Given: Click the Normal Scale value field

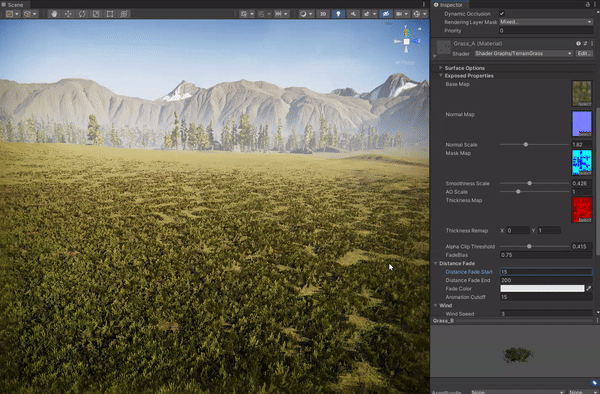Looking at the screenshot, I should 582,145.
